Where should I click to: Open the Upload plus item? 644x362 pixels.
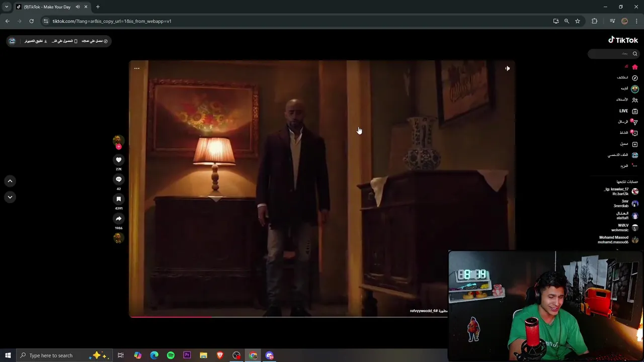pos(629,144)
